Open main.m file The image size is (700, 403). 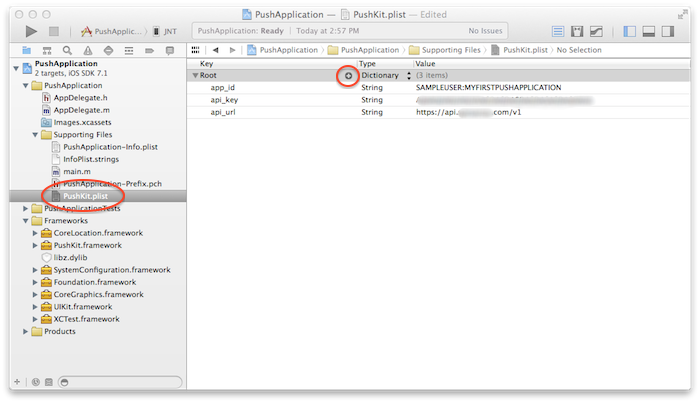(x=77, y=171)
